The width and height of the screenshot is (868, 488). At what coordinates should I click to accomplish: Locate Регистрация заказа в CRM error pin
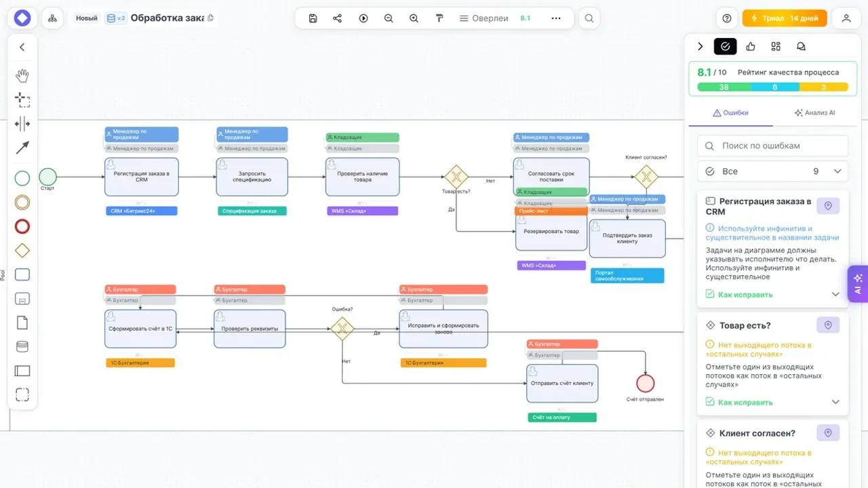828,206
